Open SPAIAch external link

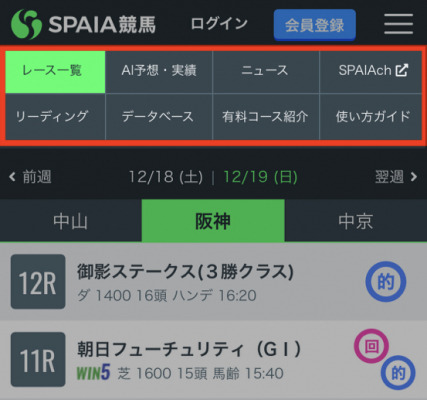tap(371, 70)
